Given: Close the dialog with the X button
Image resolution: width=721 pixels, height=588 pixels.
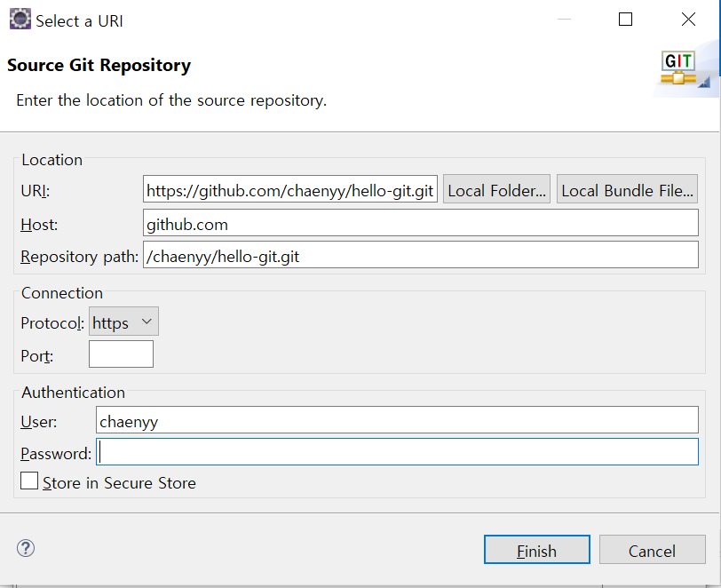Looking at the screenshot, I should click(688, 20).
